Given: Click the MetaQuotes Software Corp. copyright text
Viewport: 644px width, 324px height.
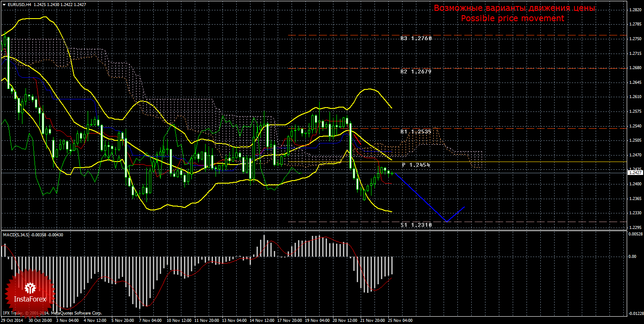Looking at the screenshot, I should point(76,313).
